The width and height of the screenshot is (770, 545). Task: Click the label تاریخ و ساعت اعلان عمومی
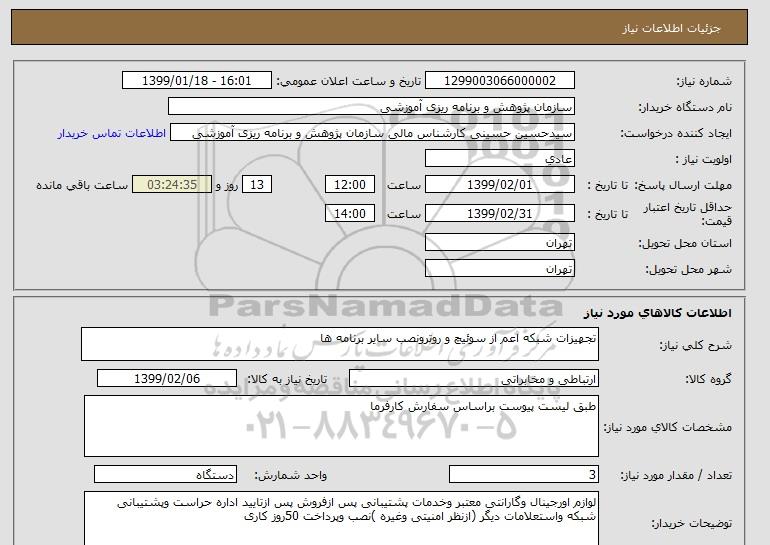point(349,81)
